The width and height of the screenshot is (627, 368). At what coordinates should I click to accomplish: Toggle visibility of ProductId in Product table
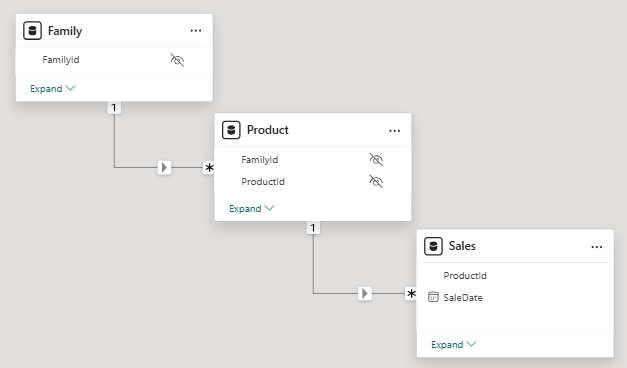(x=376, y=182)
